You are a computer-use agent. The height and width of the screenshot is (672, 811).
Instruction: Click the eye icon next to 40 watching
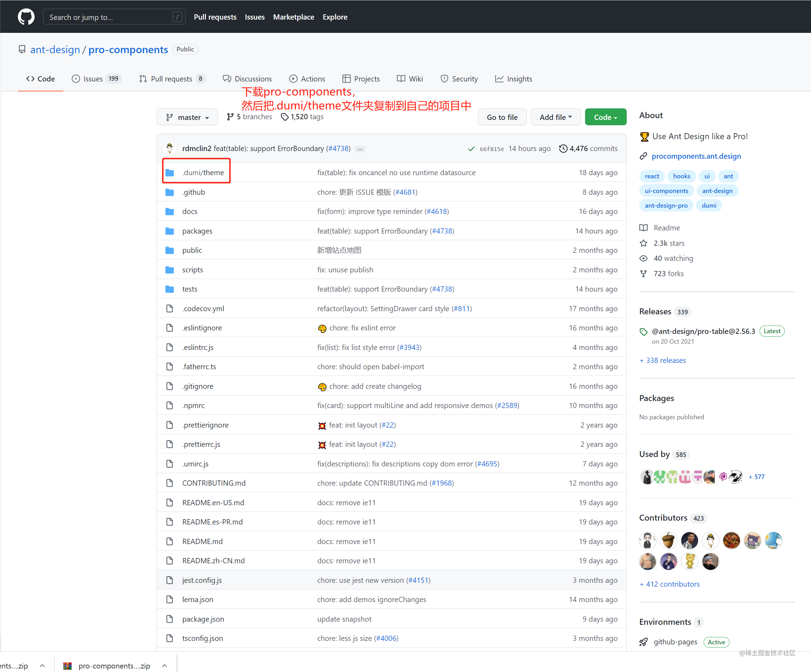(643, 258)
